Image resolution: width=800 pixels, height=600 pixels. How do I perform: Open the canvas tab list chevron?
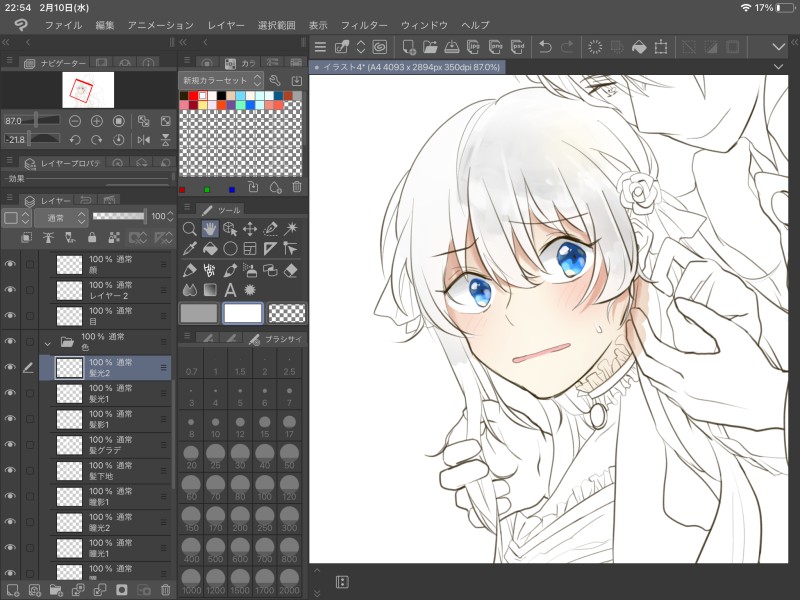pos(778,67)
